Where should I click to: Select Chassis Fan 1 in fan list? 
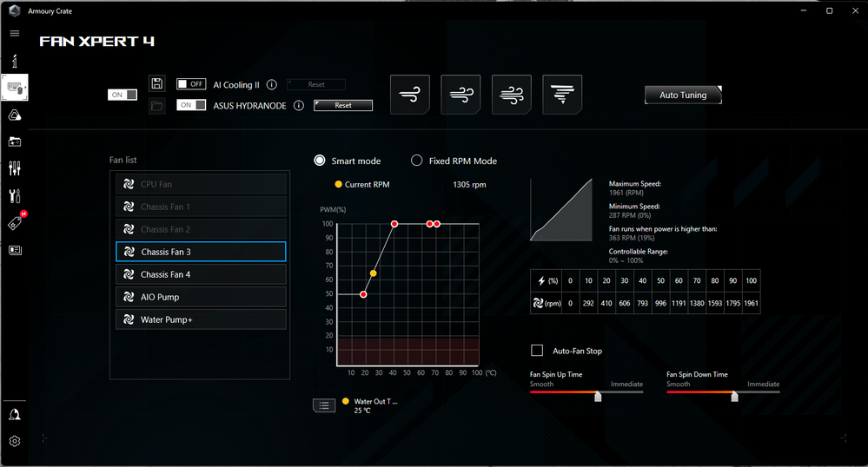pyautogui.click(x=201, y=207)
